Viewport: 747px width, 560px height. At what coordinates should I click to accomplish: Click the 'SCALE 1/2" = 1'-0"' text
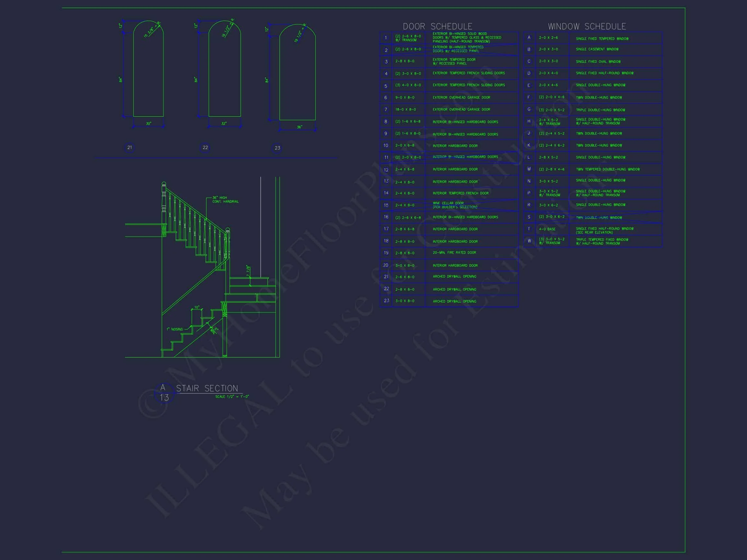coord(232,397)
